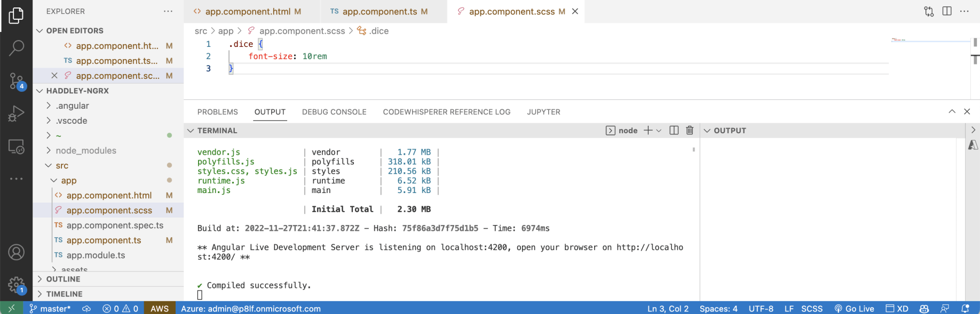This screenshot has width=980, height=314.
Task: Toggle Go Live server in status bar
Action: click(854, 309)
